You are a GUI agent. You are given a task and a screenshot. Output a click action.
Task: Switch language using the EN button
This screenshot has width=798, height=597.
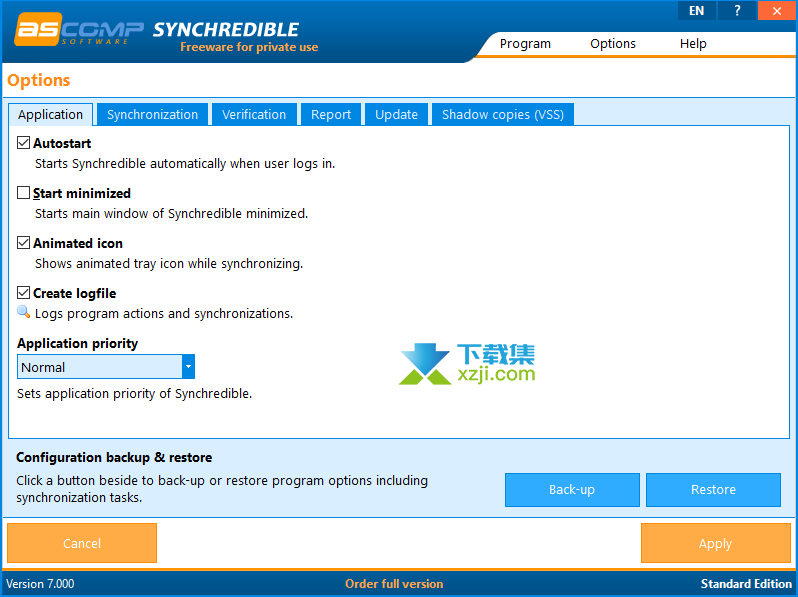pos(697,11)
